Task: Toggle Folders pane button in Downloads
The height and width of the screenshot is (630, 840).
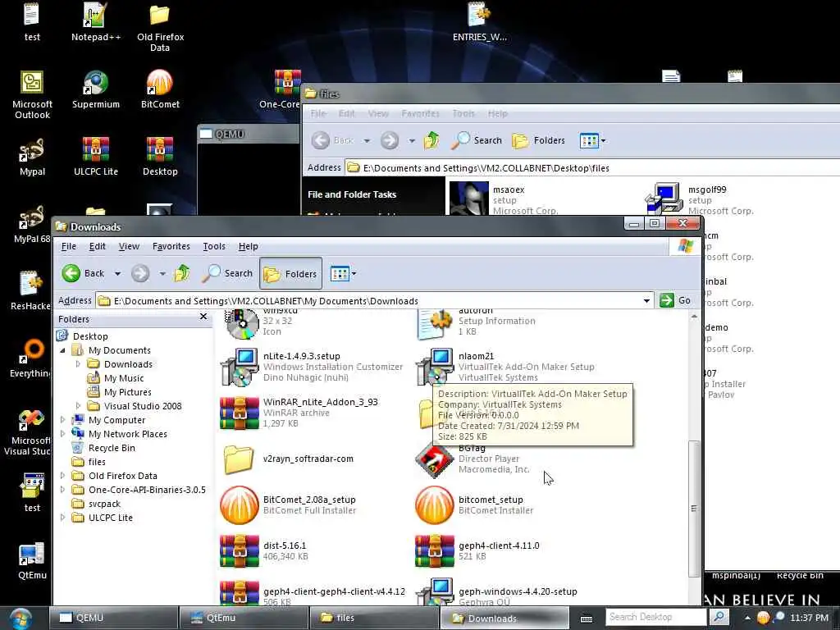Action: pyautogui.click(x=291, y=274)
